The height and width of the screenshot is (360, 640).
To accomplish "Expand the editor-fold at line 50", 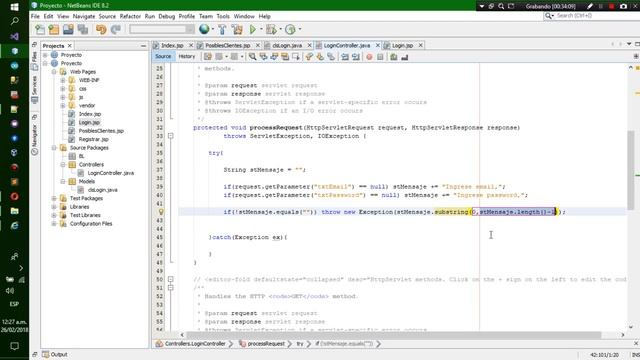I will click(171, 279).
